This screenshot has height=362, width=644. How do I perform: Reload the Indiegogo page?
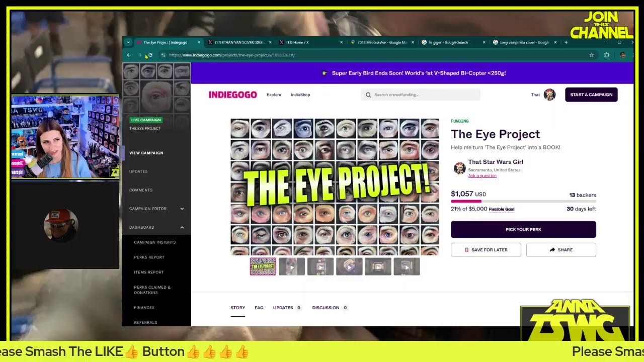(150, 55)
